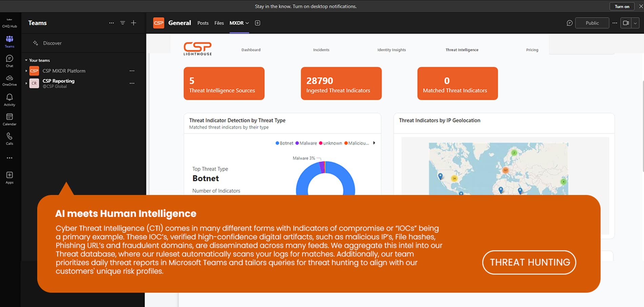Open OneDrive from the left rail
Screen dimensions: 644x307
pos(9,81)
